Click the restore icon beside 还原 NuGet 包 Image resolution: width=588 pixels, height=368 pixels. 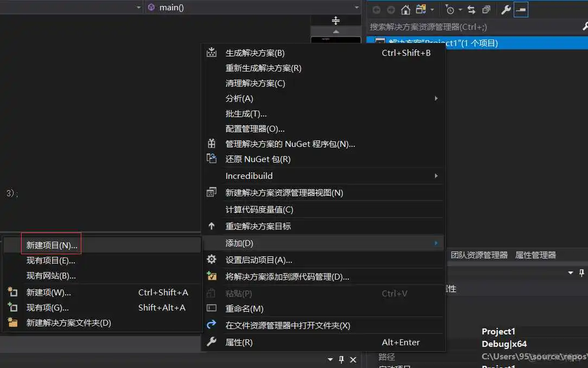pos(211,159)
